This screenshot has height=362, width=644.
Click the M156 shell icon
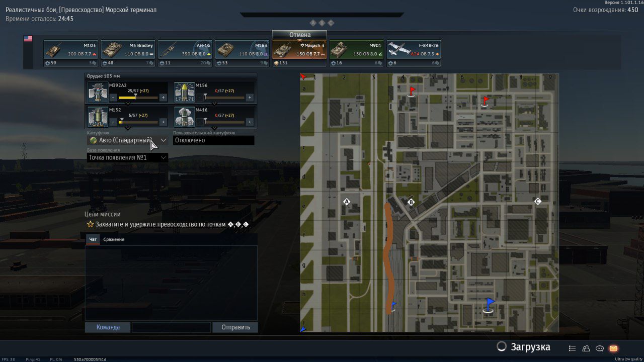pos(184,92)
